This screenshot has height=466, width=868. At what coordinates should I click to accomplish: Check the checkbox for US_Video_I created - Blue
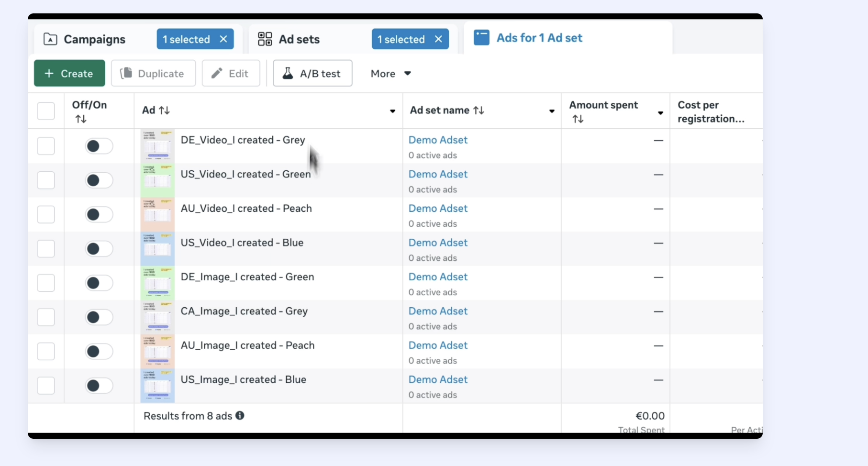(45, 248)
